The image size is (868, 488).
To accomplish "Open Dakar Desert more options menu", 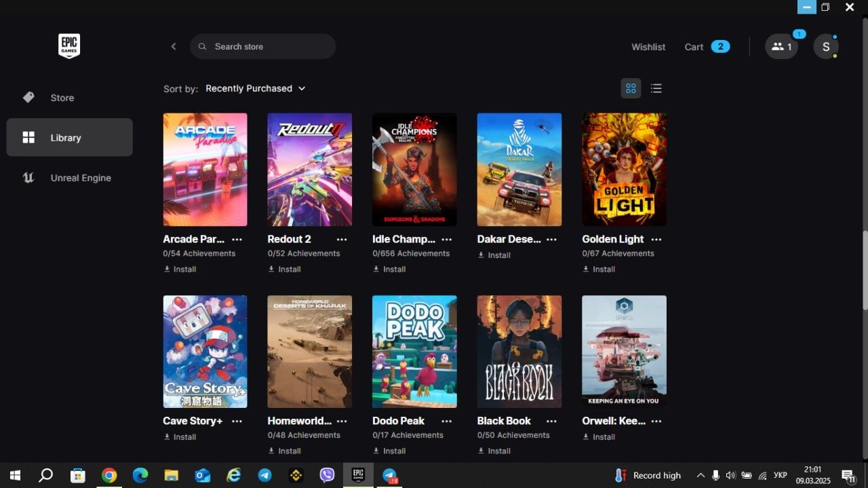I will pos(551,240).
